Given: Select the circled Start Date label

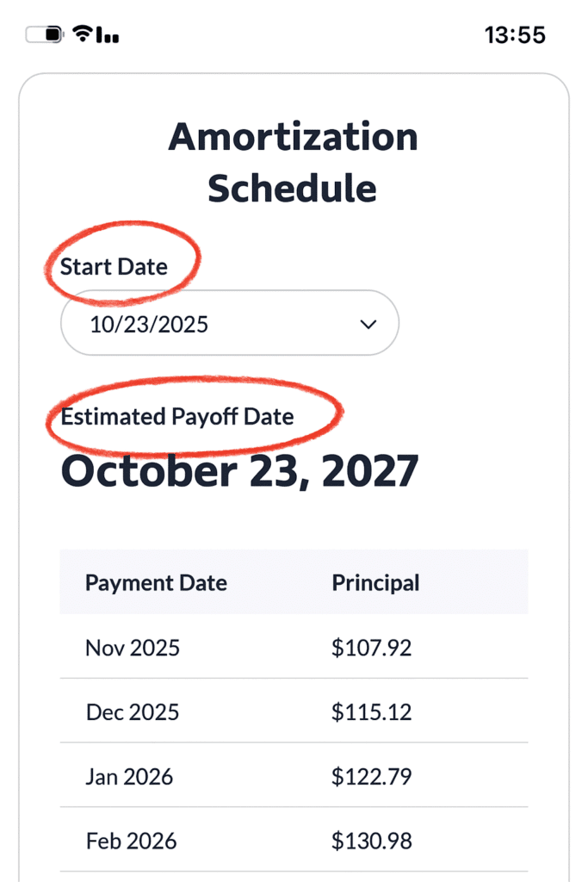Looking at the screenshot, I should tap(115, 267).
